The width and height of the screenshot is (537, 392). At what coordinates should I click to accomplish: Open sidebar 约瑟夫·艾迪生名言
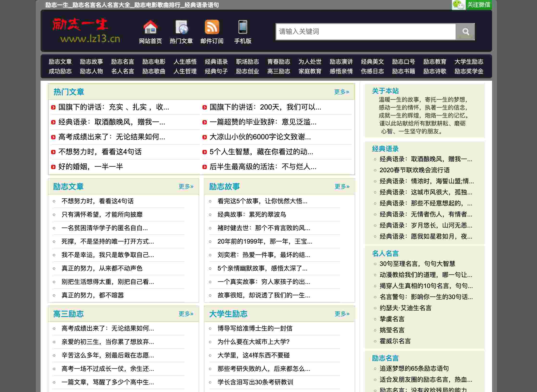pyautogui.click(x=405, y=308)
